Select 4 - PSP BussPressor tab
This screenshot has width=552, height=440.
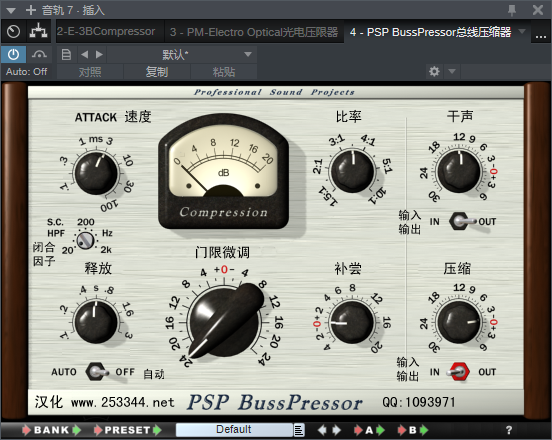point(430,32)
